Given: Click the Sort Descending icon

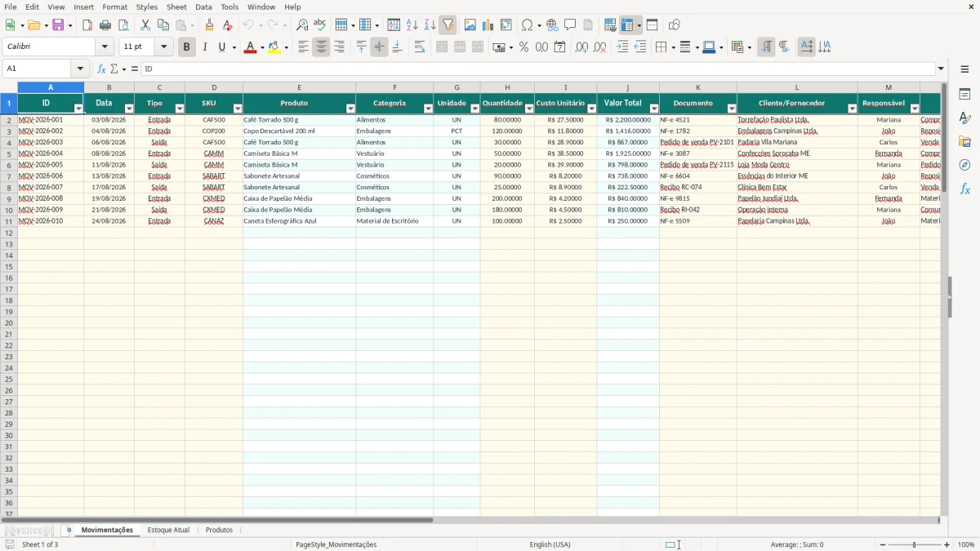Looking at the screenshot, I should click(430, 25).
